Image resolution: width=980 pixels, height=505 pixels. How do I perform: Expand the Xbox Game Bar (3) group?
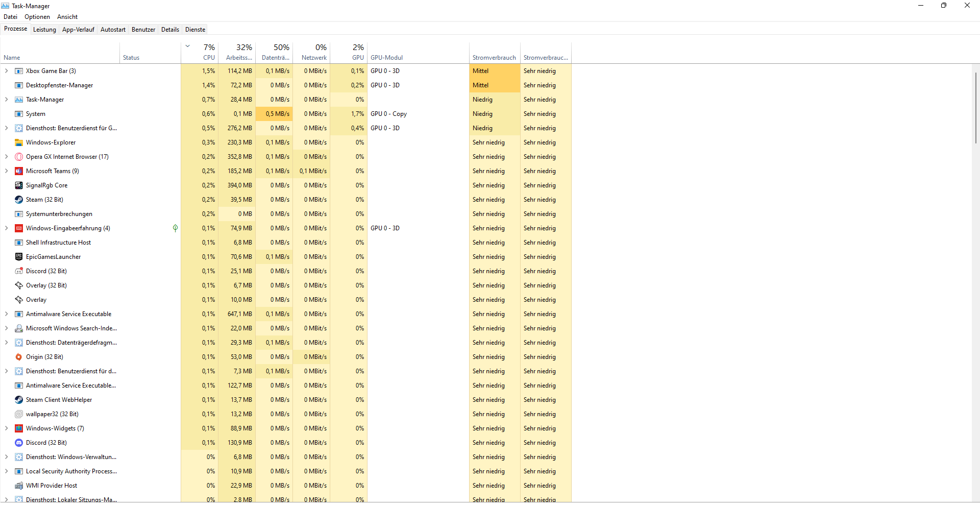click(x=6, y=71)
